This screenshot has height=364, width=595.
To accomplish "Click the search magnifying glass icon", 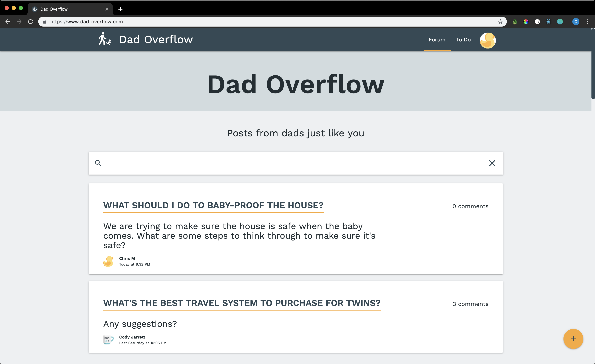I will point(98,163).
